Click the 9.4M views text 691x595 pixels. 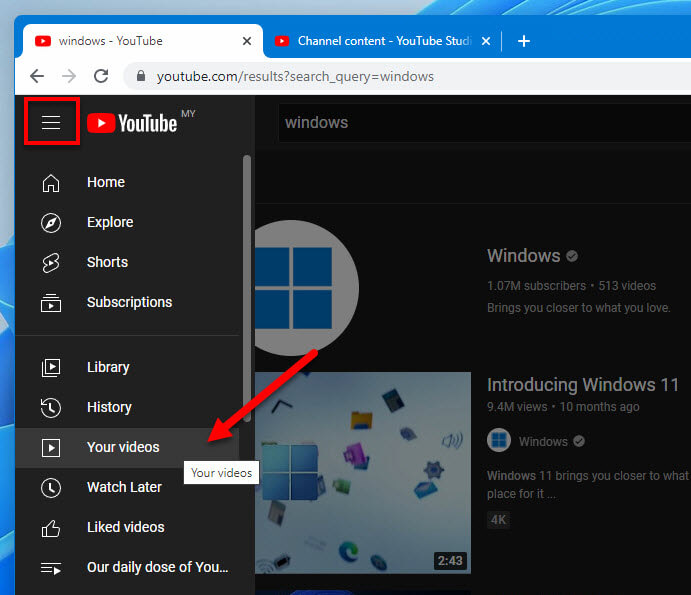coord(517,407)
